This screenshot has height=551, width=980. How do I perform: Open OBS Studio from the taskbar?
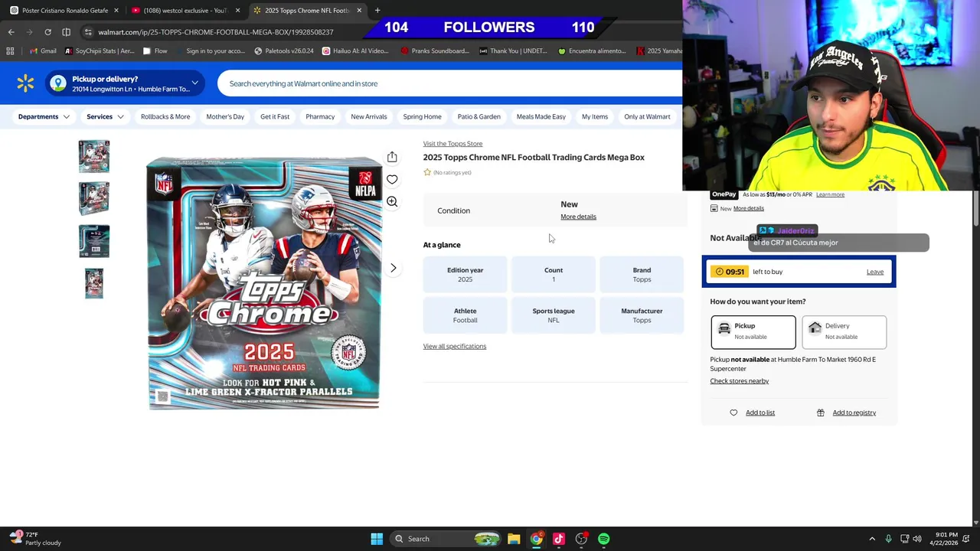click(x=581, y=539)
